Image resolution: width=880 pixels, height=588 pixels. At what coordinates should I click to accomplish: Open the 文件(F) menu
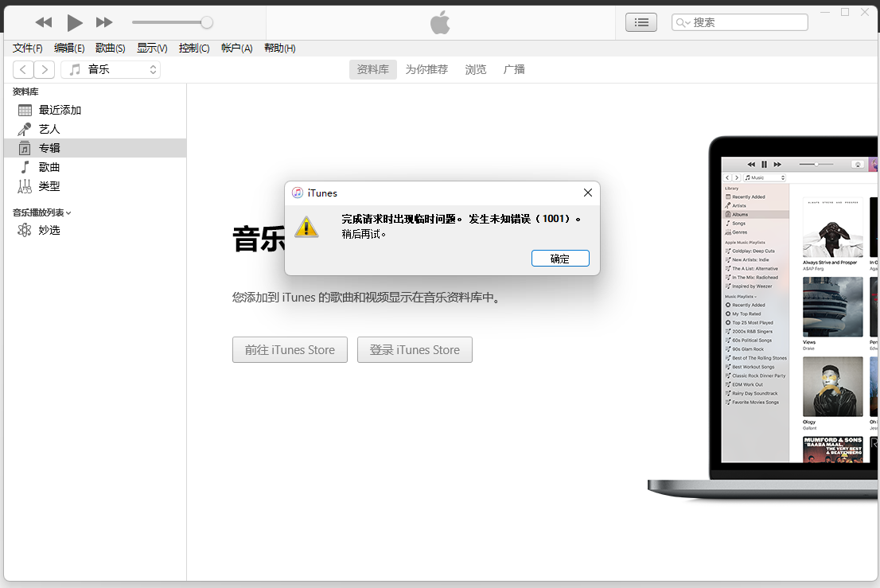click(x=28, y=49)
